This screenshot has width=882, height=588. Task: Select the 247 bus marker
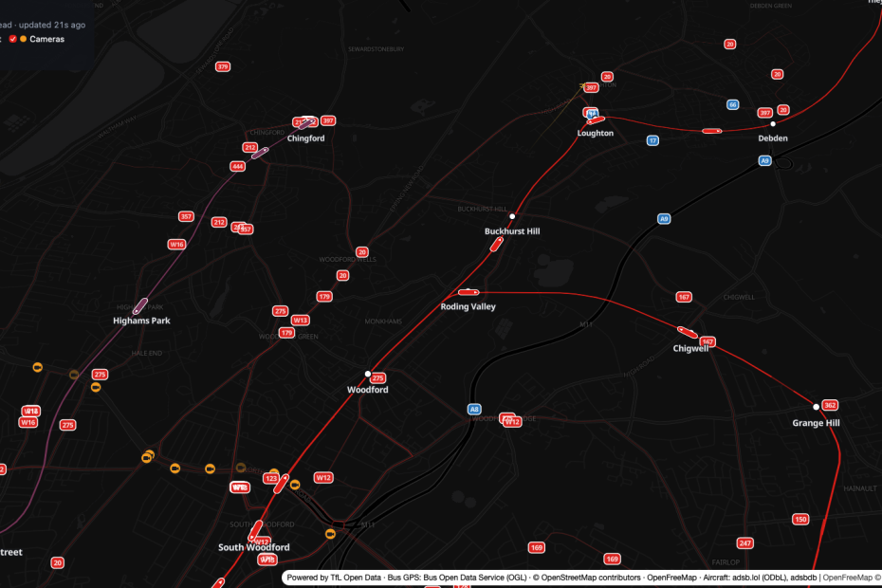pos(744,543)
